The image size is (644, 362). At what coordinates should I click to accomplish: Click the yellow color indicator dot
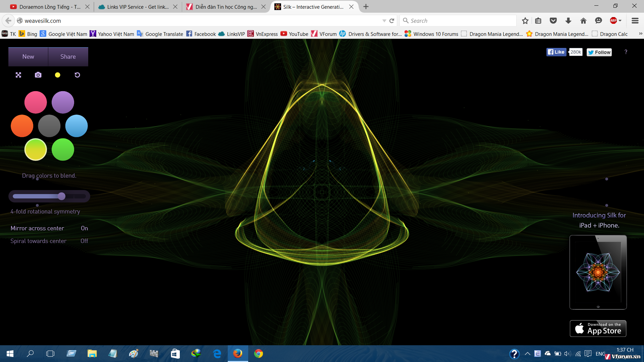[58, 75]
